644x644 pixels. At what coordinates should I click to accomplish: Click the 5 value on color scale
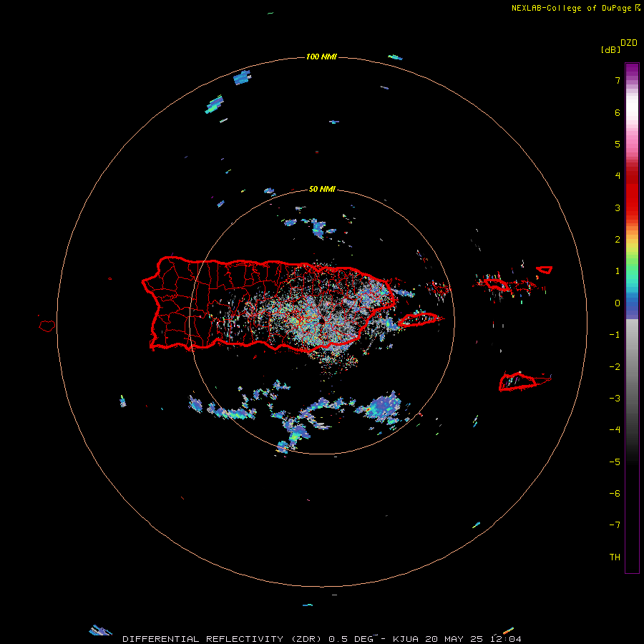(618, 144)
